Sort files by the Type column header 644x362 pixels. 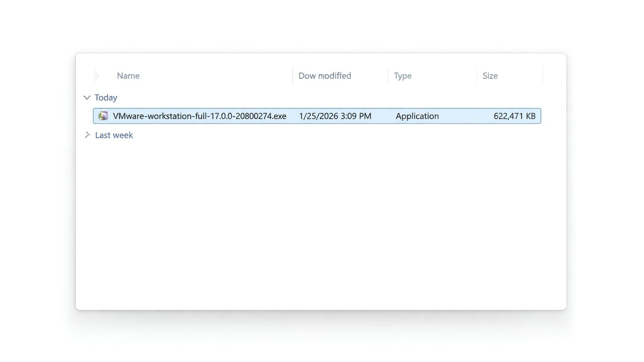click(402, 76)
